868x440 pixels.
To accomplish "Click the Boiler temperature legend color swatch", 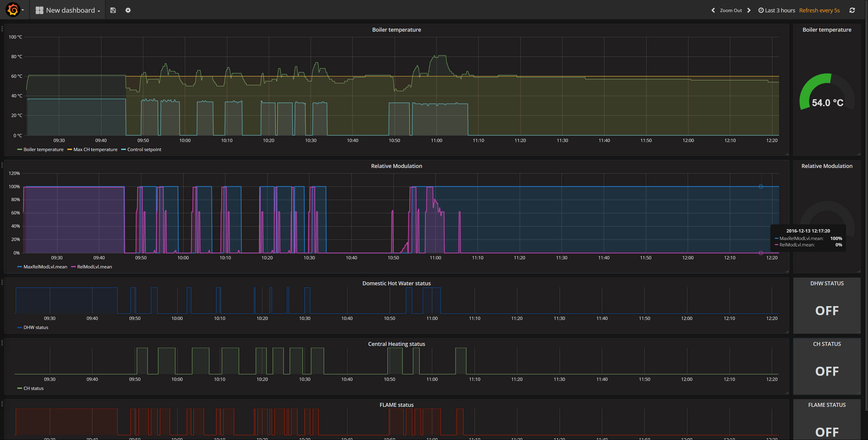I will pyautogui.click(x=20, y=149).
